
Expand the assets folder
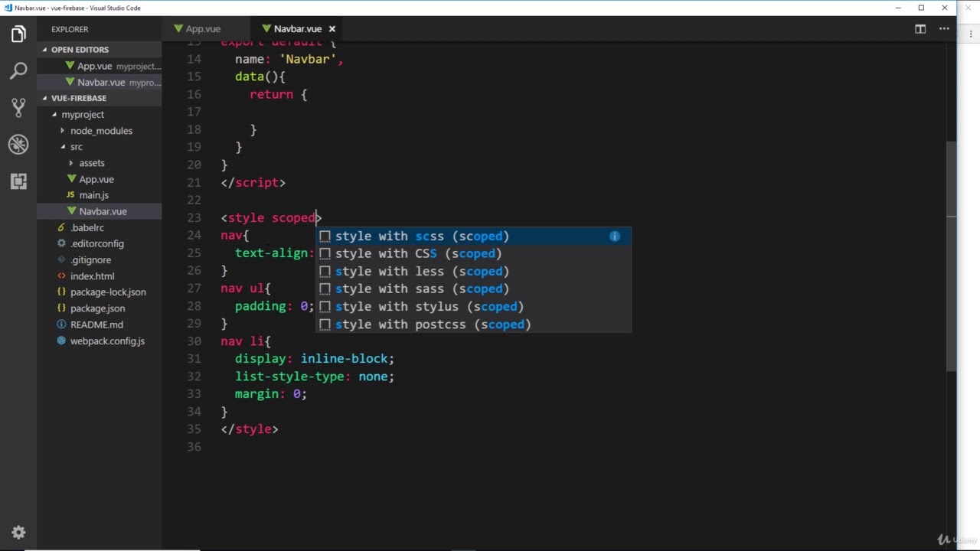tap(71, 163)
